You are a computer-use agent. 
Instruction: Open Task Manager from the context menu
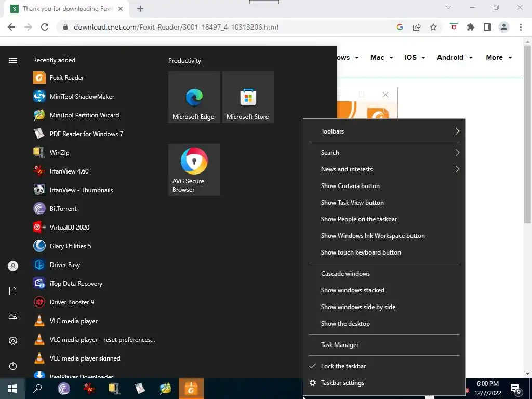[384, 345]
